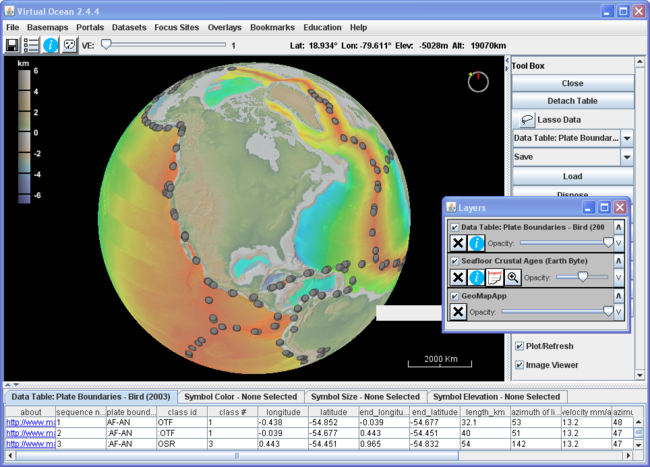Uncheck the Plot/Refresh checkbox
The image size is (650, 467).
(x=519, y=346)
